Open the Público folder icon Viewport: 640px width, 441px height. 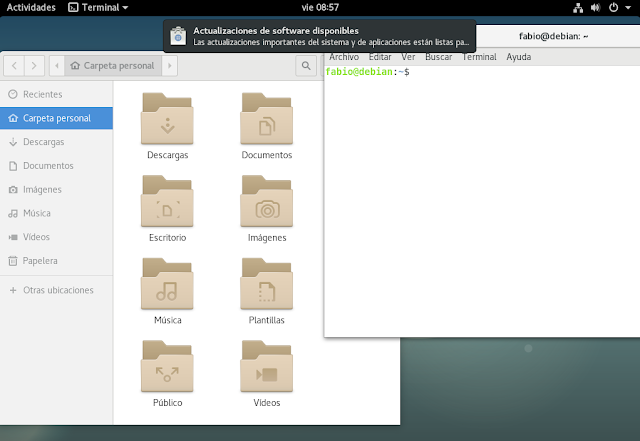tap(167, 366)
